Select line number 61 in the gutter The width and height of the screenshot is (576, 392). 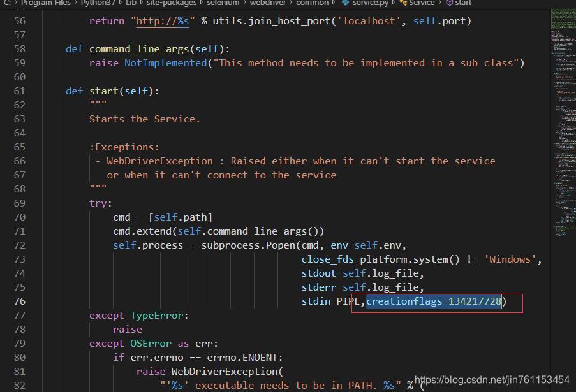pos(20,91)
